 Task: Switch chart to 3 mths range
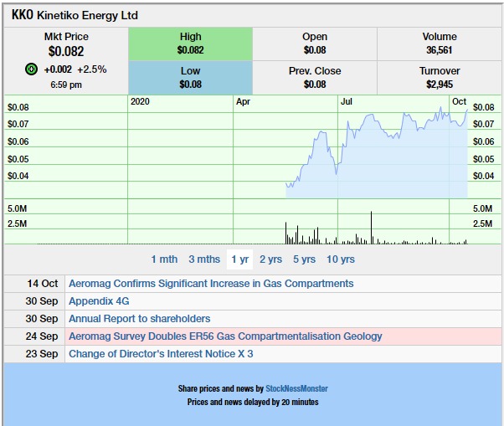(x=204, y=259)
